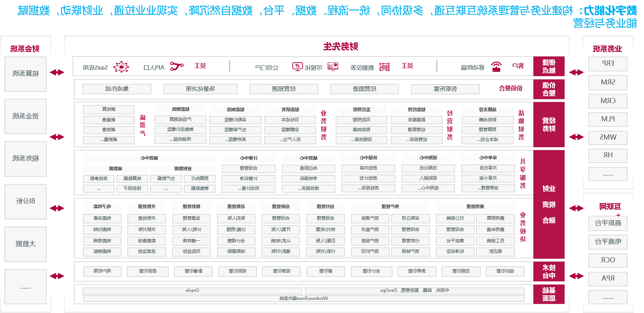Viewport: 644px width, 313px height.
Task: Select 各取所需 in 价值整合 row
Action: click(x=445, y=89)
